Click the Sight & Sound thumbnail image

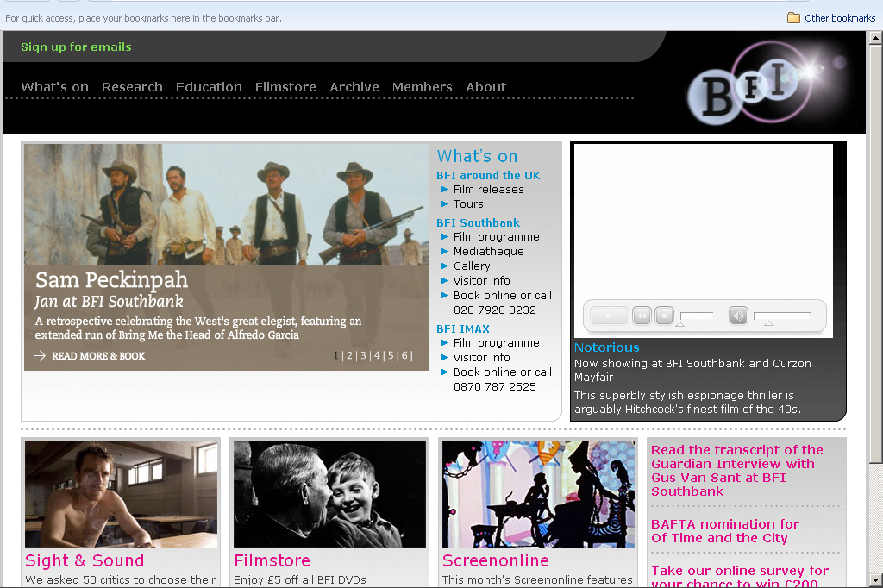click(121, 495)
